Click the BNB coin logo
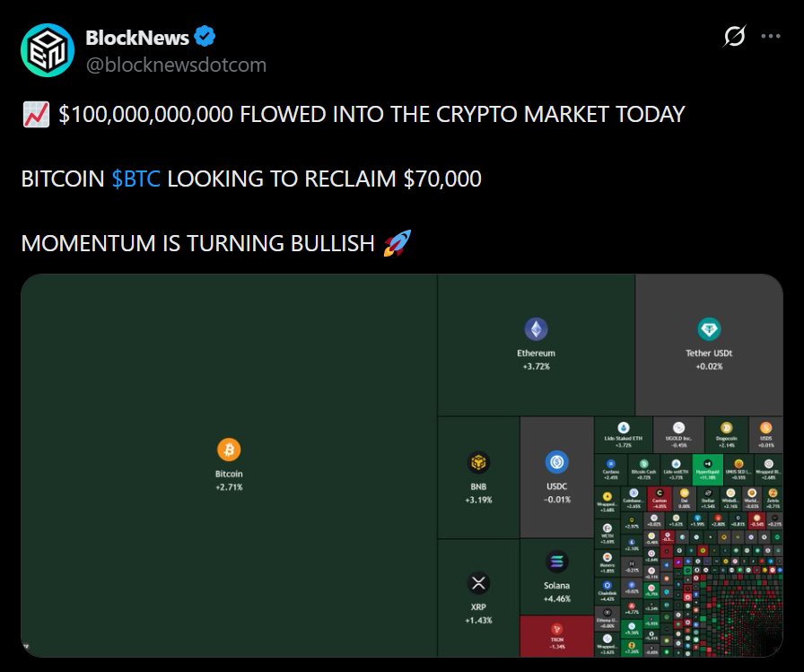 pyautogui.click(x=478, y=464)
